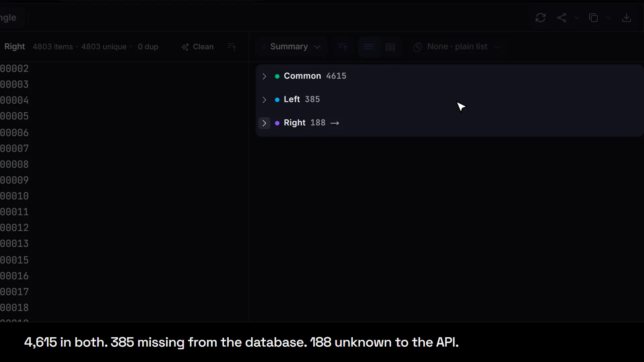Screen dimensions: 644x362
Task: Click the share icon
Action: tap(562, 18)
